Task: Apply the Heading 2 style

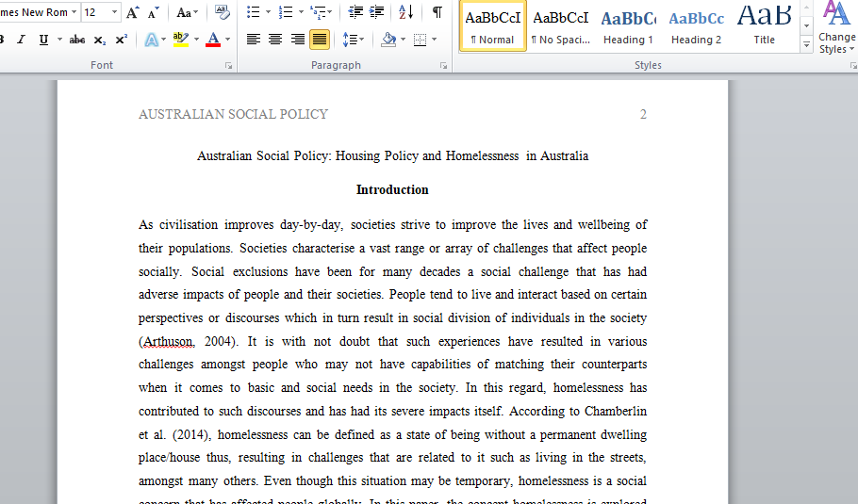Action: 696,25
